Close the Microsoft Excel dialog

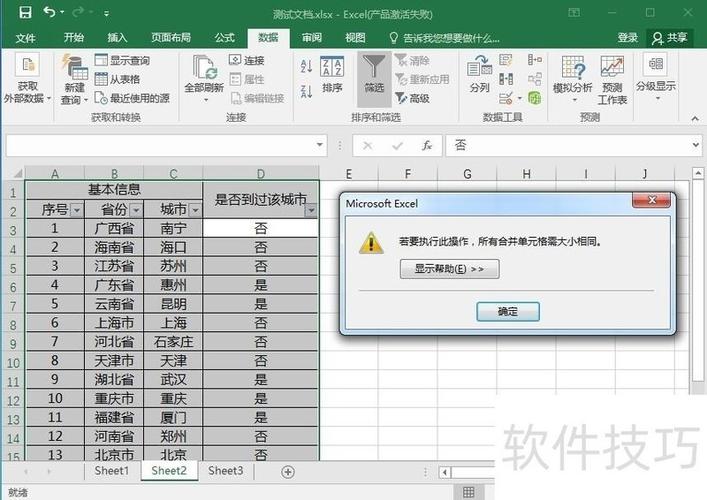tap(652, 200)
